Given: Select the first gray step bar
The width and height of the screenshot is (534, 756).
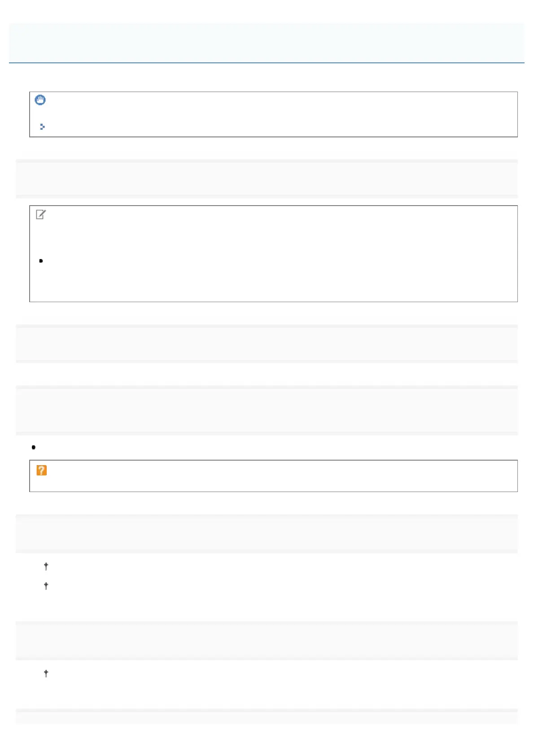Looking at the screenshot, I should pyautogui.click(x=267, y=179).
